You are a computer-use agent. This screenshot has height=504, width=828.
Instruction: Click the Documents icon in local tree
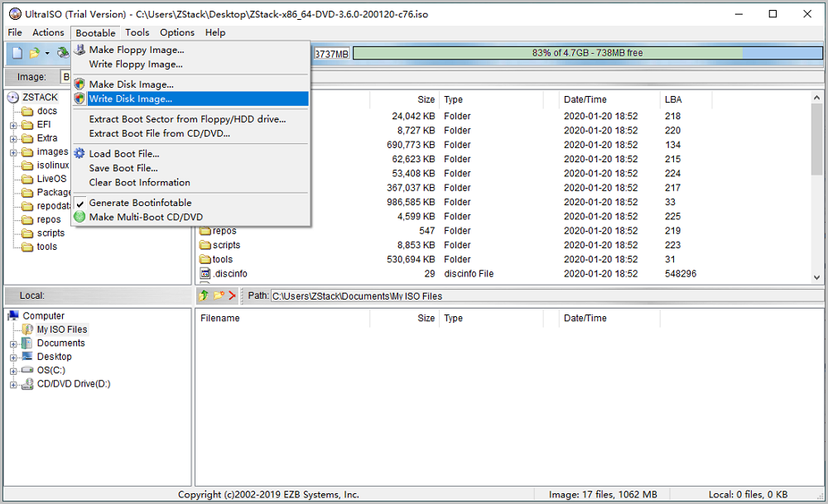[27, 343]
